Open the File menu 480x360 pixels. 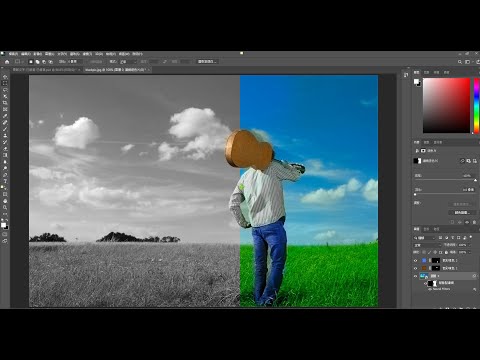13,54
